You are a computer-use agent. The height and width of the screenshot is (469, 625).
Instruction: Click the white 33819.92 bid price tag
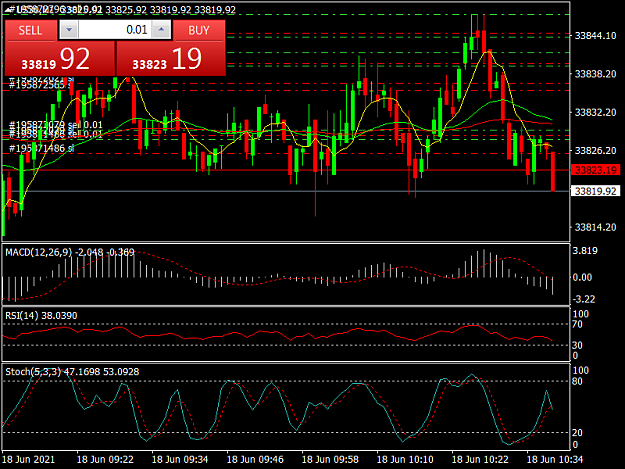pos(596,191)
